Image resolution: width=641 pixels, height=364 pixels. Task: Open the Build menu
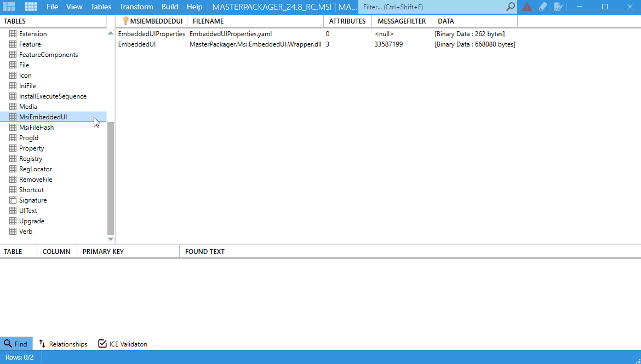170,7
